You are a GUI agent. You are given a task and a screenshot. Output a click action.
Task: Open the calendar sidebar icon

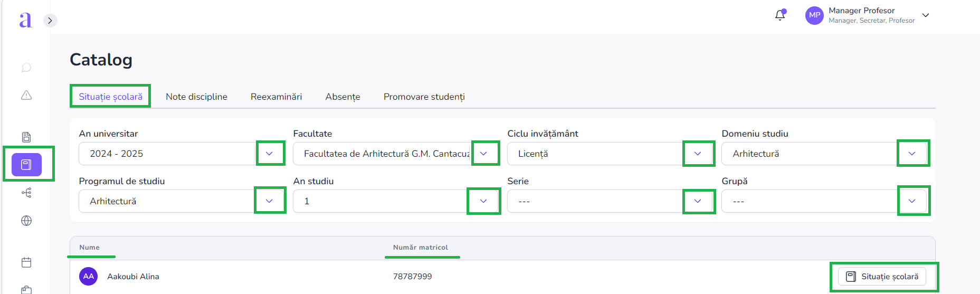click(26, 262)
